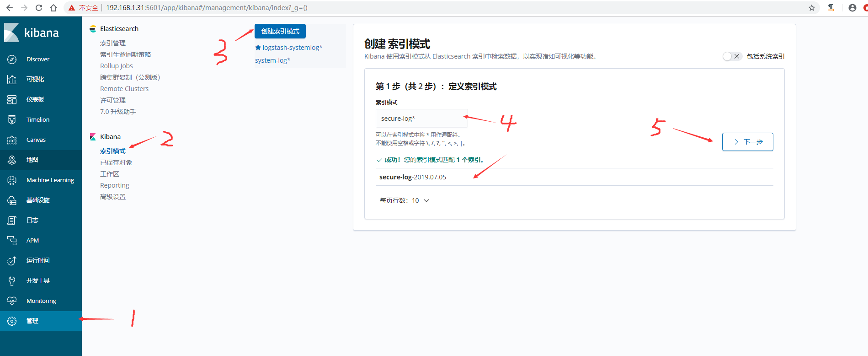The image size is (868, 356).
Task: Open the 基础设施 infrastructure icon
Action: point(12,200)
